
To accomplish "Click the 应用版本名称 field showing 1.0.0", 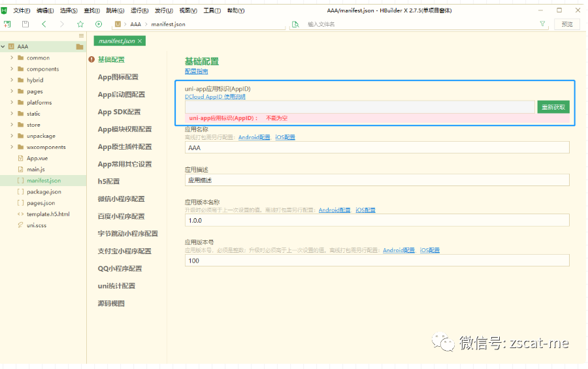I will 377,220.
